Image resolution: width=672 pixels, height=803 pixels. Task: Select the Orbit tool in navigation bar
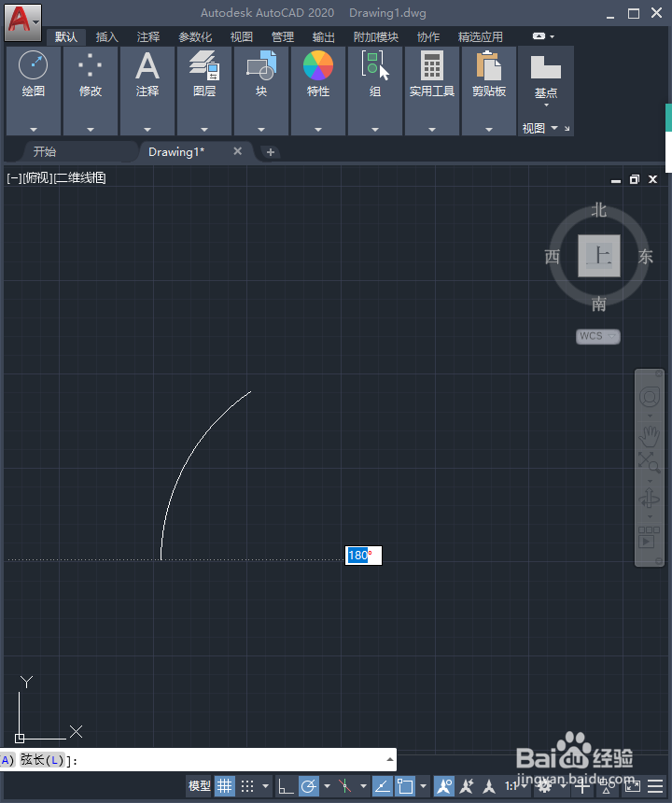click(x=649, y=498)
